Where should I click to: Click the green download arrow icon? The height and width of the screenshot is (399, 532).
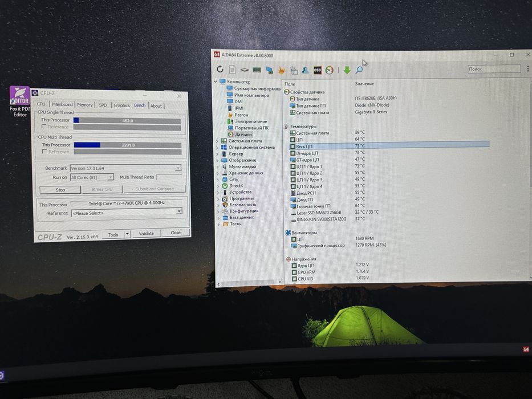pyautogui.click(x=347, y=70)
